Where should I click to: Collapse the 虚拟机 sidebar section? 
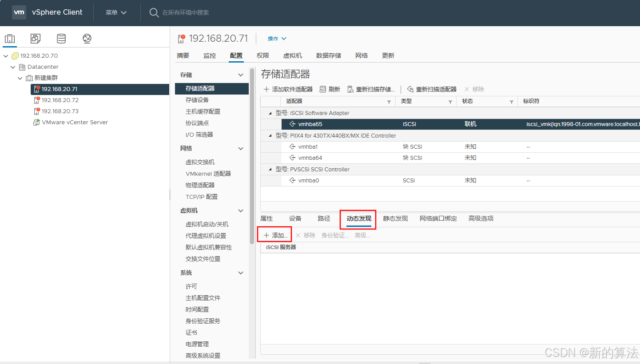pos(241,211)
